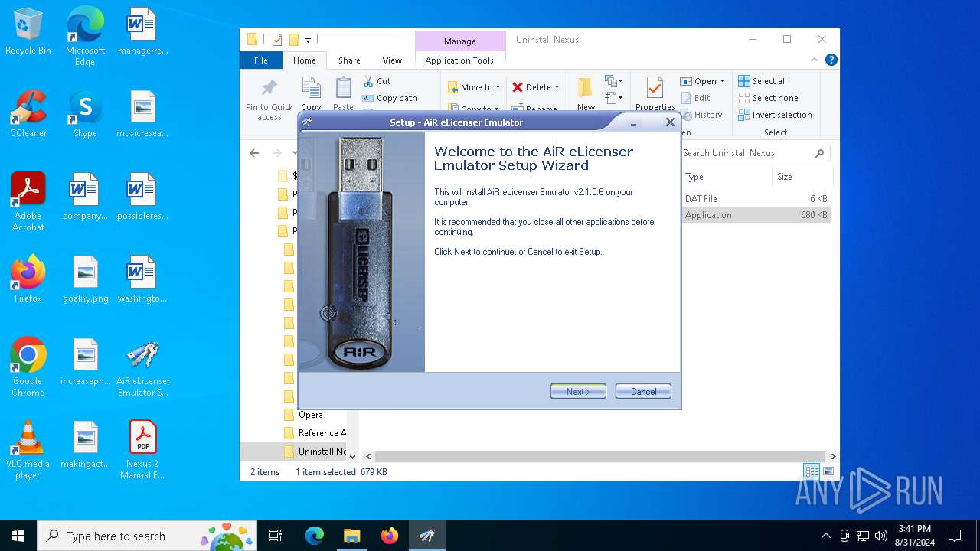Collapse the Explorer ribbon chevron
This screenshot has height=551, width=980.
click(815, 60)
